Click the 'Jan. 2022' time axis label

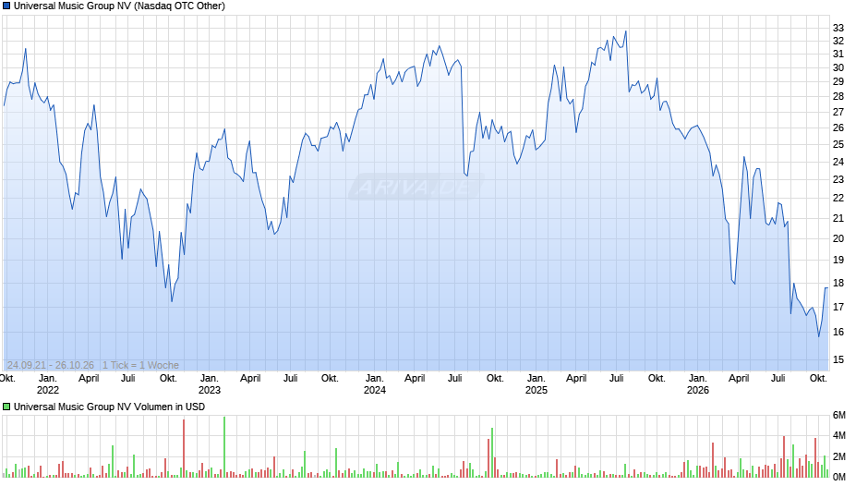(48, 384)
